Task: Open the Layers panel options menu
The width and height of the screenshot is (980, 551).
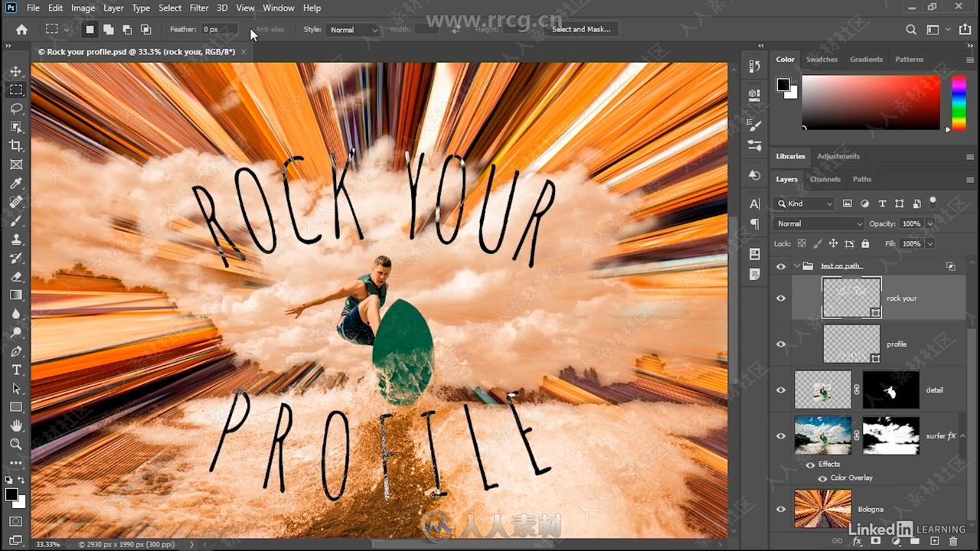Action: coord(970,180)
